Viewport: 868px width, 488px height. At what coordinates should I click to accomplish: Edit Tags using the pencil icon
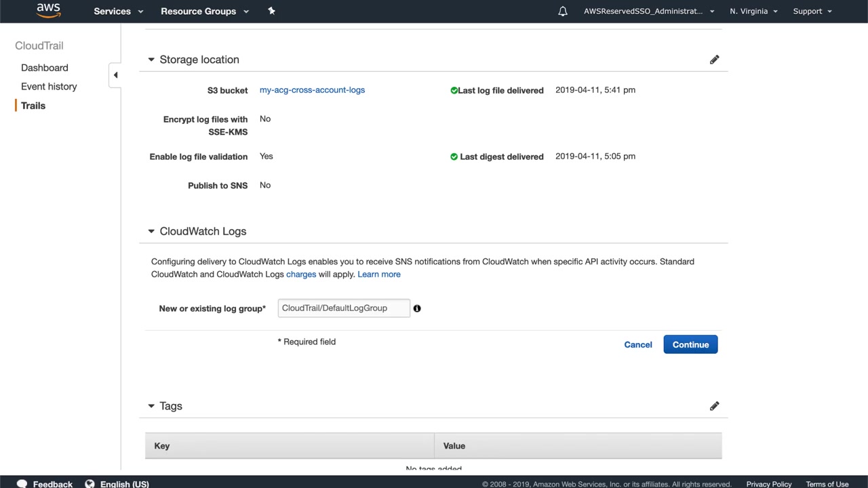(x=714, y=406)
